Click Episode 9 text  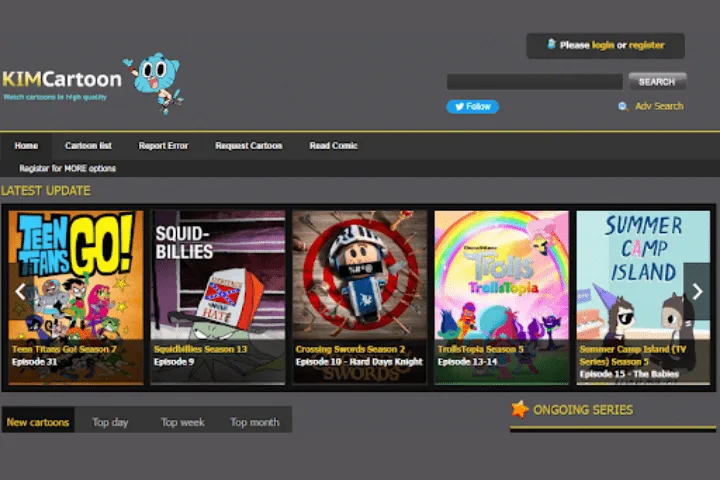coord(174,362)
